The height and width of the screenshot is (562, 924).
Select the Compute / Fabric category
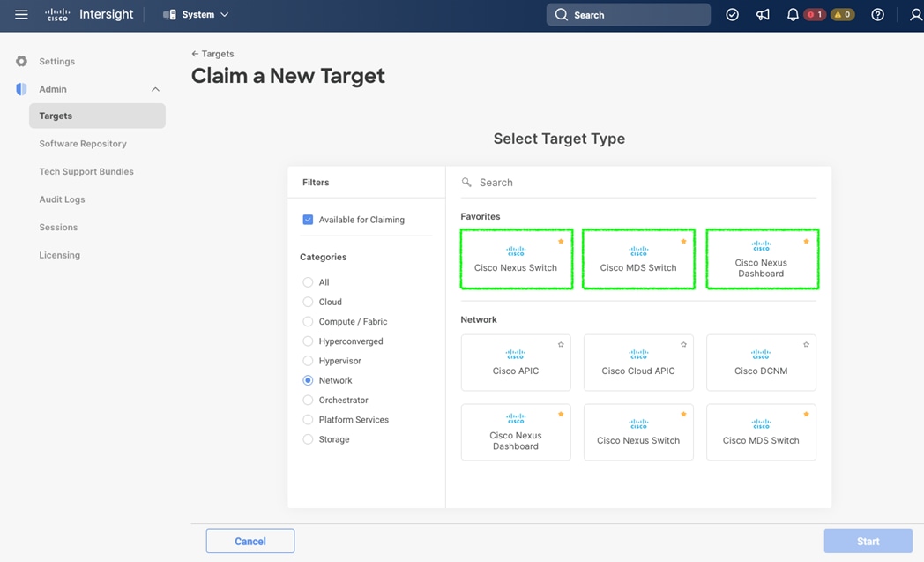coord(308,321)
